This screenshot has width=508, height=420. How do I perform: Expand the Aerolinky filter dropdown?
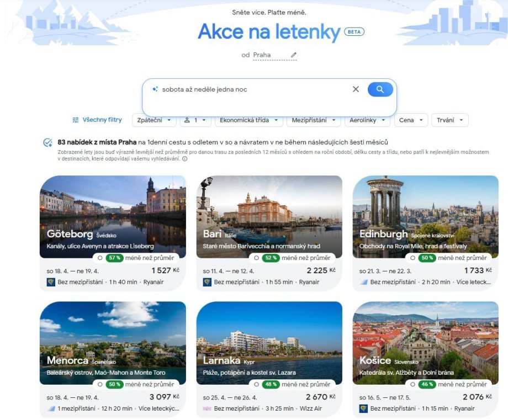tap(367, 120)
